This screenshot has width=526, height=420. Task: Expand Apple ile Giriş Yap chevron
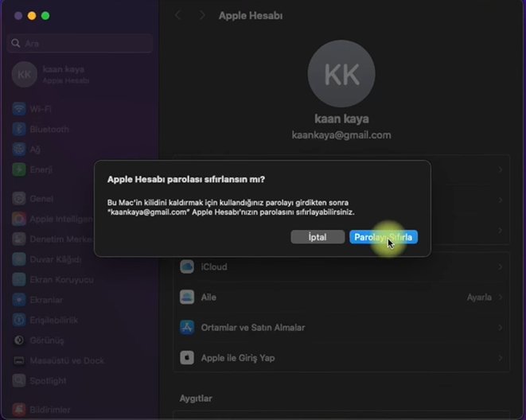click(x=501, y=358)
